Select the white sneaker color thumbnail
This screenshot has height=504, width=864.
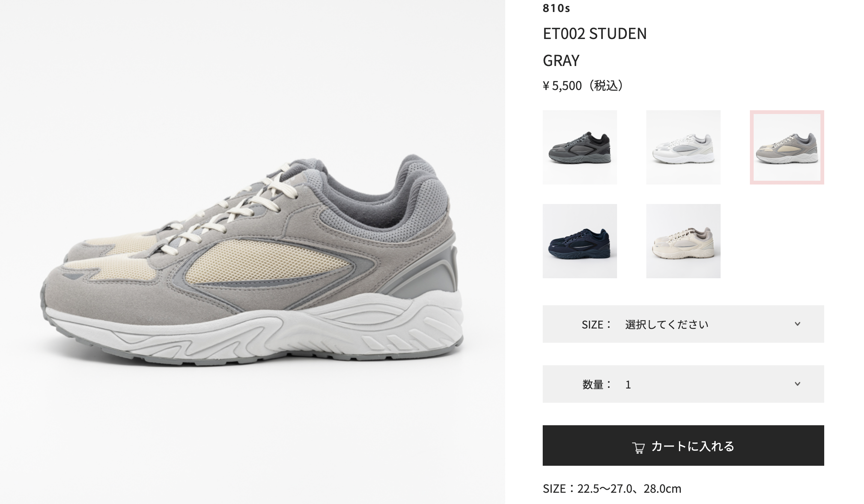coord(683,147)
